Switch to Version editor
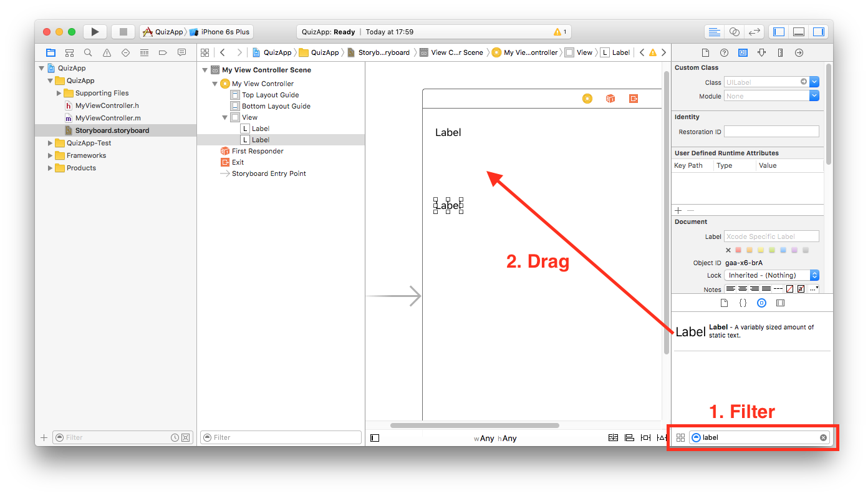 [x=755, y=32]
